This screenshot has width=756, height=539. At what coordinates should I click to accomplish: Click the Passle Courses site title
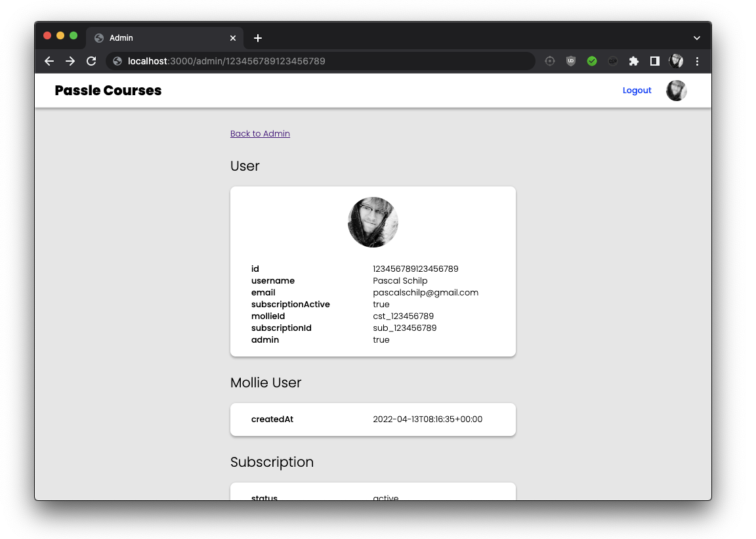[x=108, y=90]
